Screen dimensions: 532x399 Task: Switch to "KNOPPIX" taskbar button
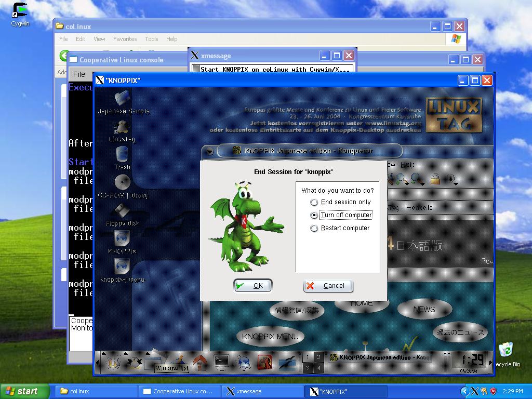coord(346,391)
